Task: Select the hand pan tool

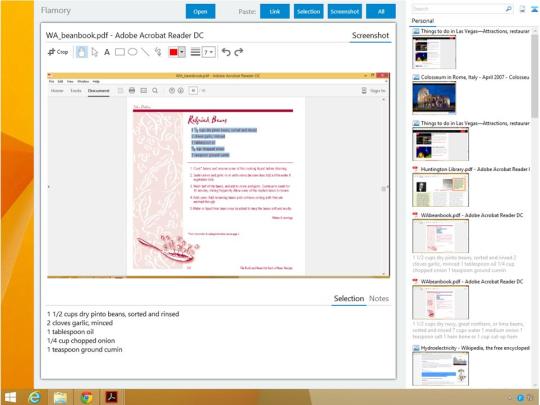Action: pyautogui.click(x=82, y=52)
